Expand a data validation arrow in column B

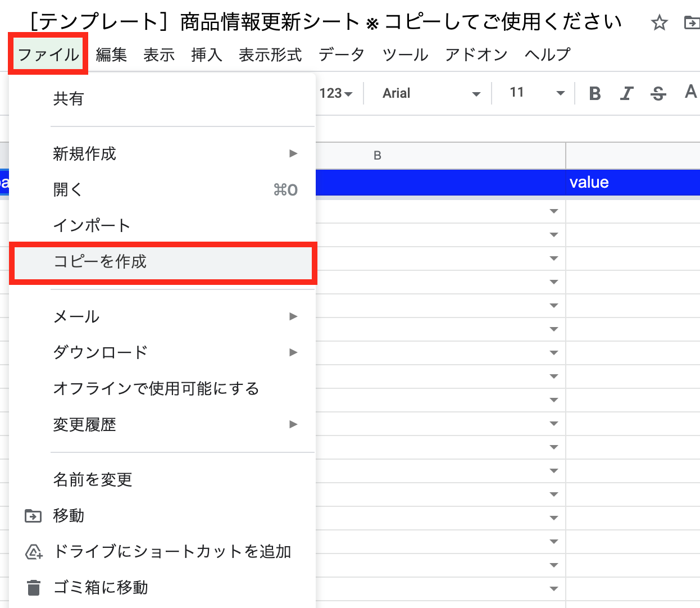(x=554, y=211)
